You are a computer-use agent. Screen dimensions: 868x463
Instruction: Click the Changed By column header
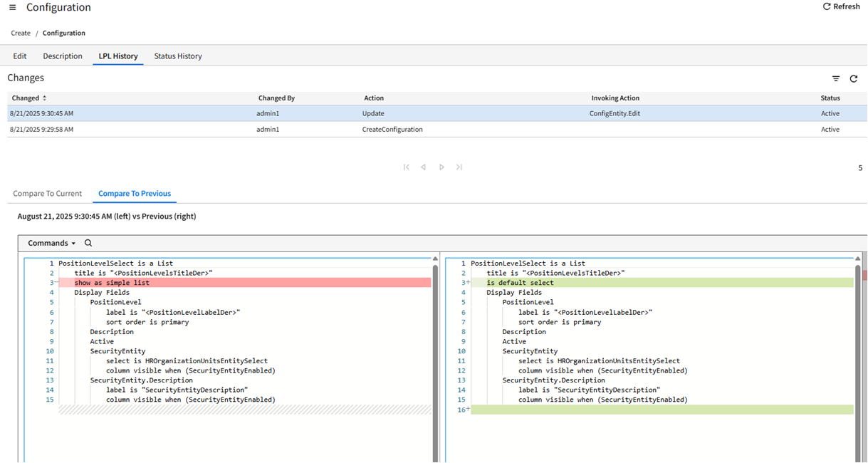(276, 98)
